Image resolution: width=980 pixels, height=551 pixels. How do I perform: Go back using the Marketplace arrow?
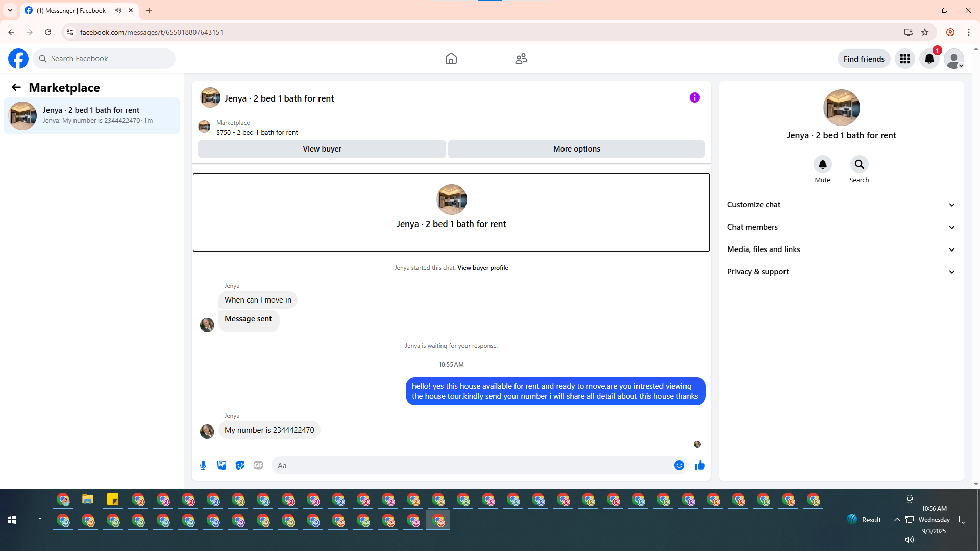16,87
